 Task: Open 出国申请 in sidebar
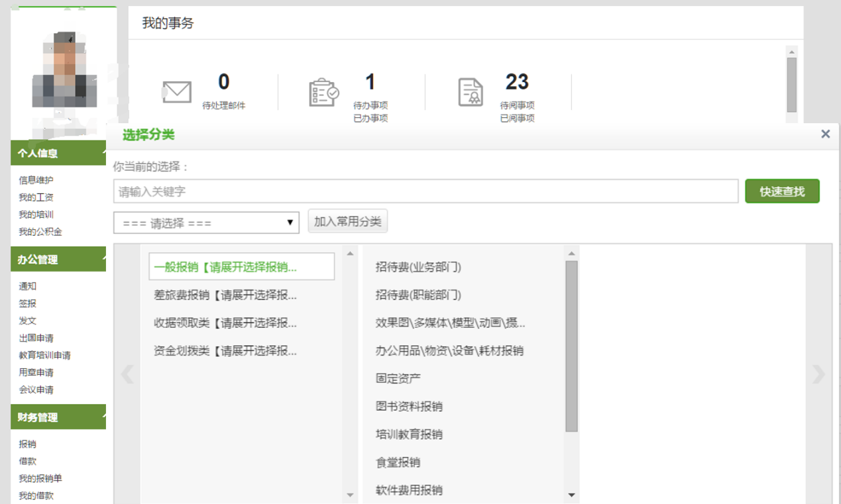click(x=36, y=338)
